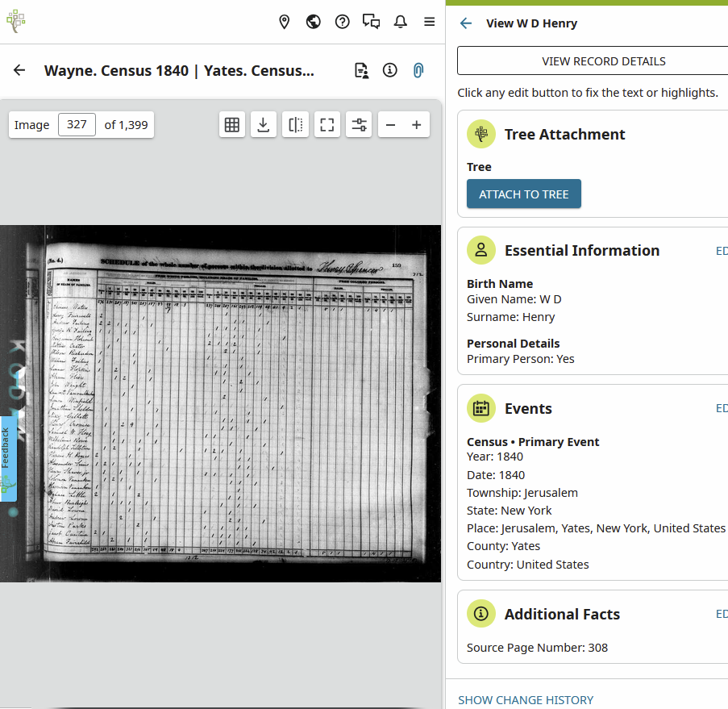Viewport: 728px width, 709px height.
Task: Go back from Wayne Census 1840 title
Action: (19, 70)
